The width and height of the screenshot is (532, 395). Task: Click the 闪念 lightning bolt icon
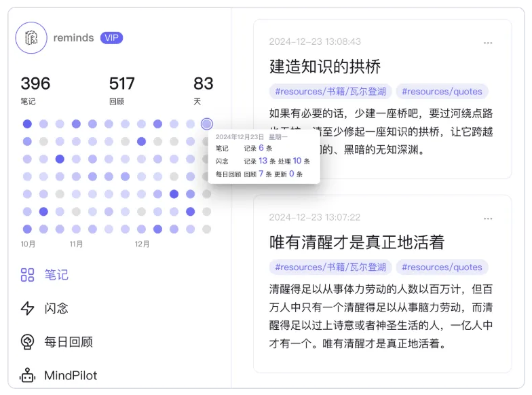[x=27, y=308]
